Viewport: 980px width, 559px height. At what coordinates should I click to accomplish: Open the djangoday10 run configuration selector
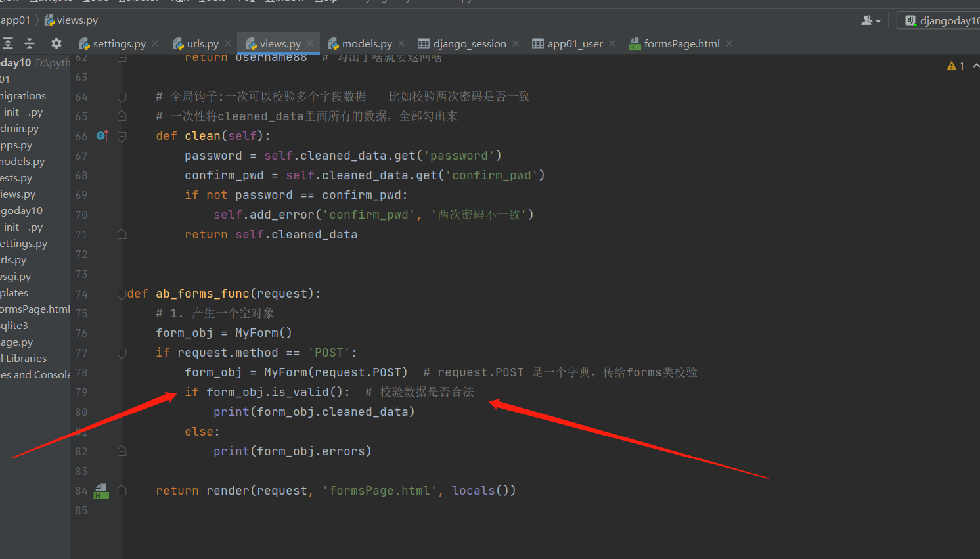941,20
